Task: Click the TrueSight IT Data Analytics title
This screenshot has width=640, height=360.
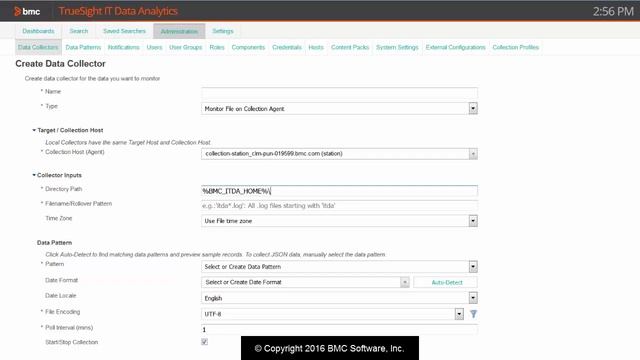Action: (x=118, y=11)
